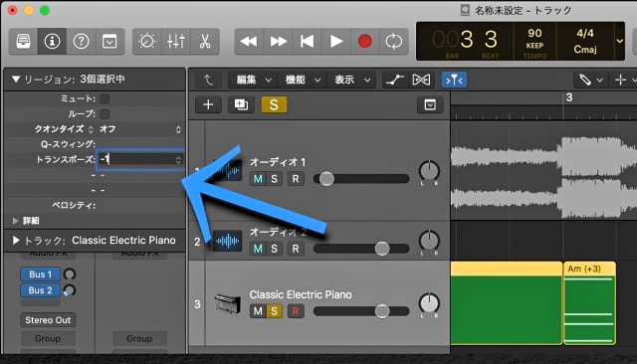Screen dimensions: 637x364
Task: Click the オーディオ 2 pan knob
Action: coord(429,241)
